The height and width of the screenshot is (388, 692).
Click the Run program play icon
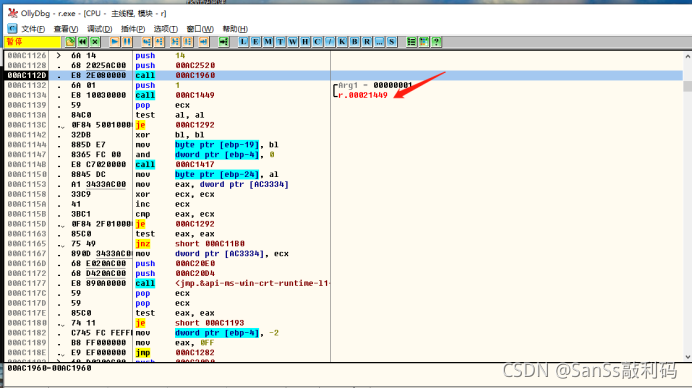(x=114, y=42)
